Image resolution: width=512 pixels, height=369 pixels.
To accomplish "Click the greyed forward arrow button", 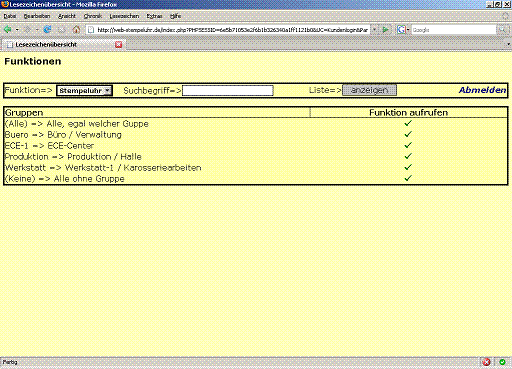I will 28,30.
